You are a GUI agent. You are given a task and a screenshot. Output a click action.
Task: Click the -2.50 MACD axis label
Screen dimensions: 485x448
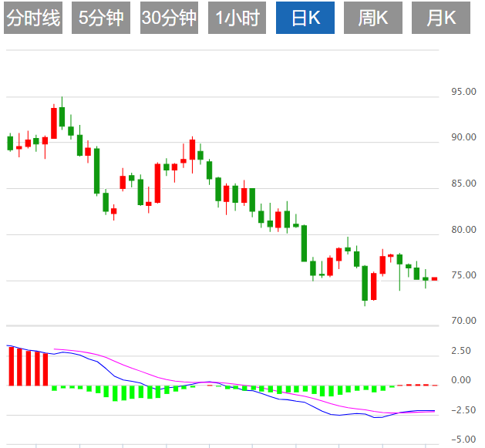tap(460, 410)
